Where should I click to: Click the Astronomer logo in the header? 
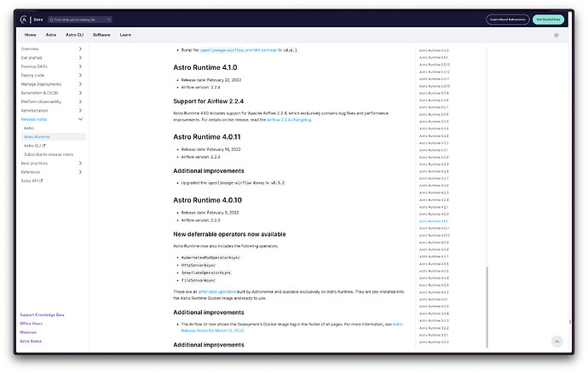coord(24,20)
